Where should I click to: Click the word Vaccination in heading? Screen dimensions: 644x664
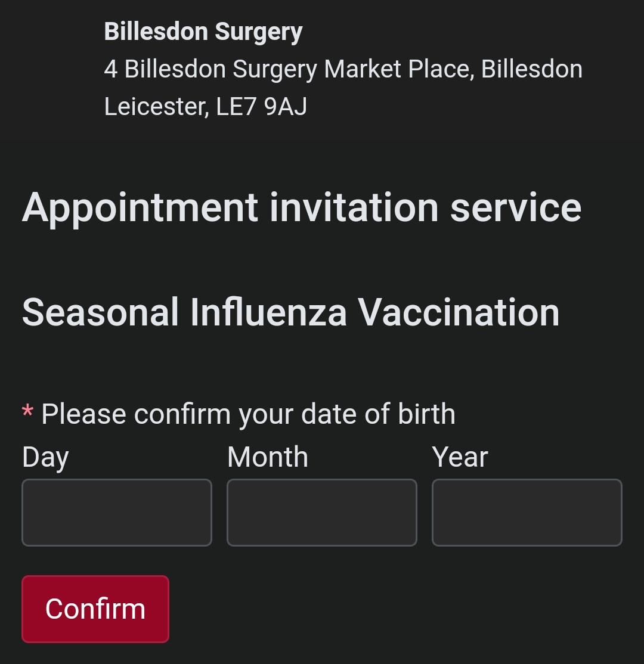[459, 312]
